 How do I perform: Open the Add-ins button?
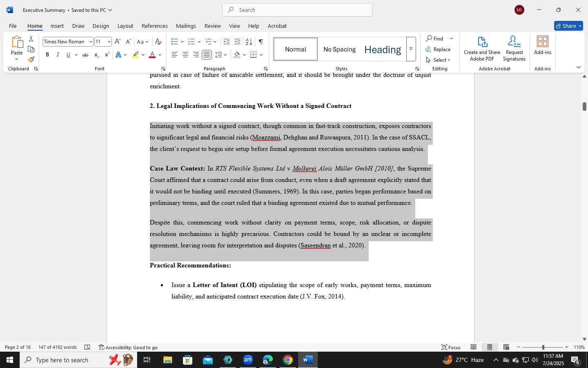click(x=543, y=45)
